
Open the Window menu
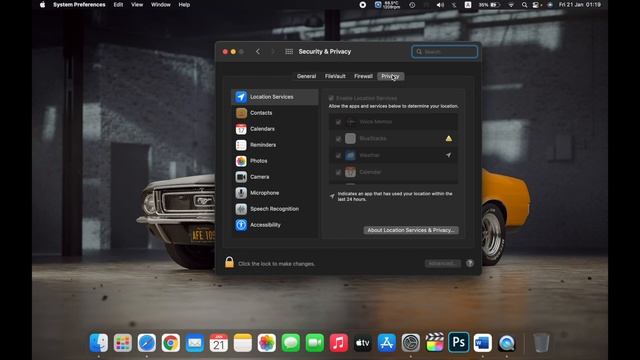point(161,5)
